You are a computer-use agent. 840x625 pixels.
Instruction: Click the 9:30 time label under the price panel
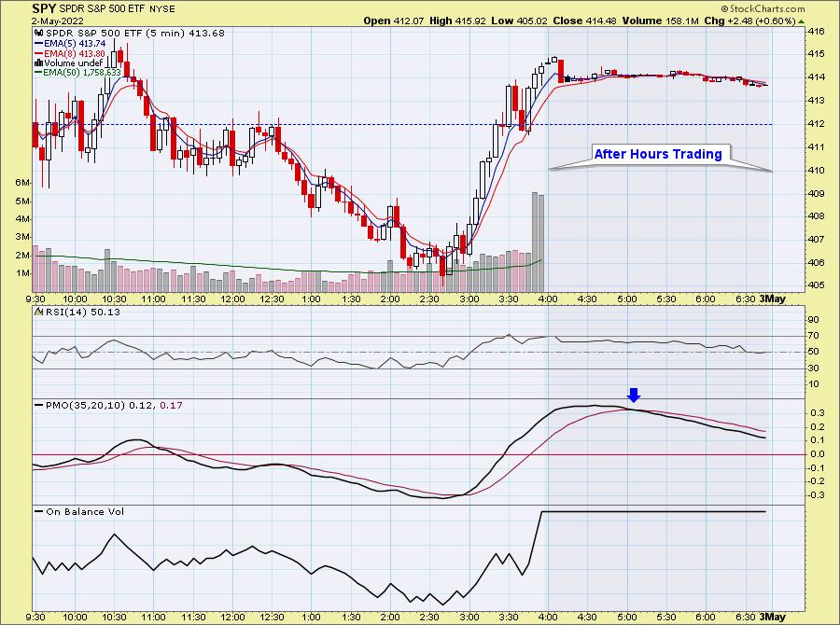(x=35, y=299)
